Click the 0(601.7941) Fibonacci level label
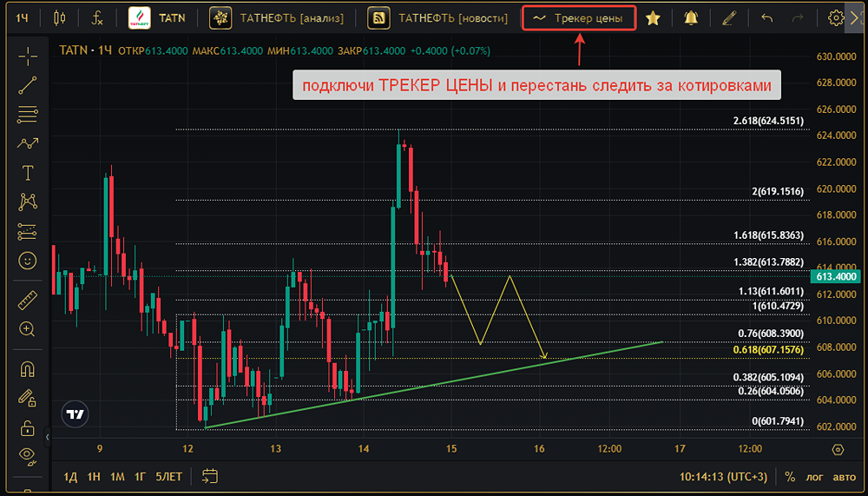This screenshot has width=868, height=496. point(778,421)
